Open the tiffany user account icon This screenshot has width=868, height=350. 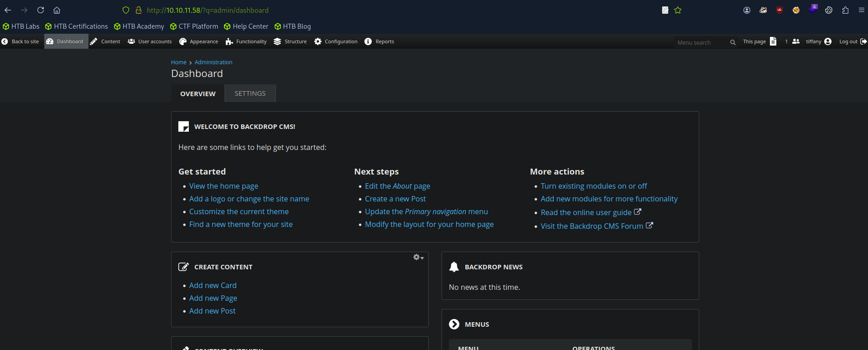tap(828, 41)
